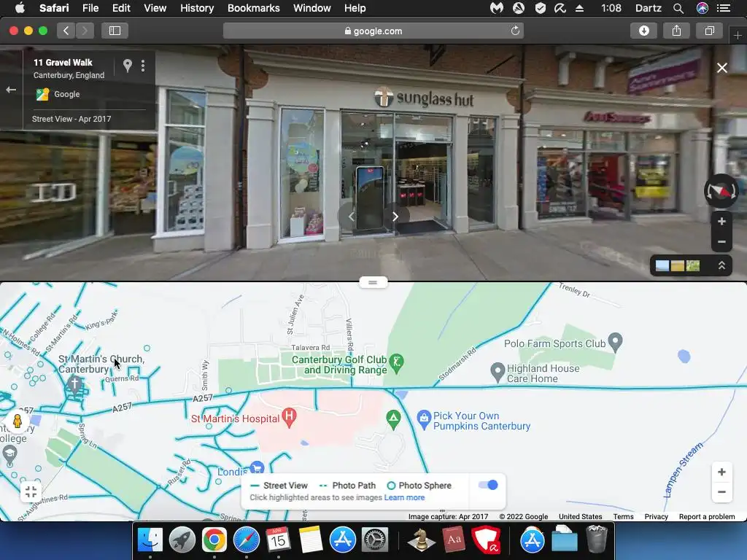Open Spotlight search in menu bar
The width and height of the screenshot is (747, 560).
coord(678,8)
